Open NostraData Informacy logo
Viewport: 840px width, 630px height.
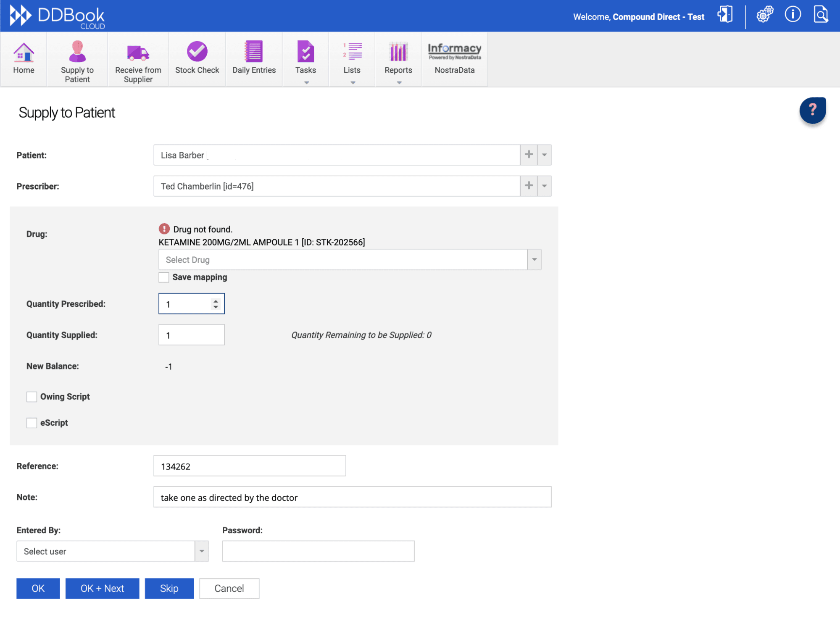pyautogui.click(x=455, y=51)
